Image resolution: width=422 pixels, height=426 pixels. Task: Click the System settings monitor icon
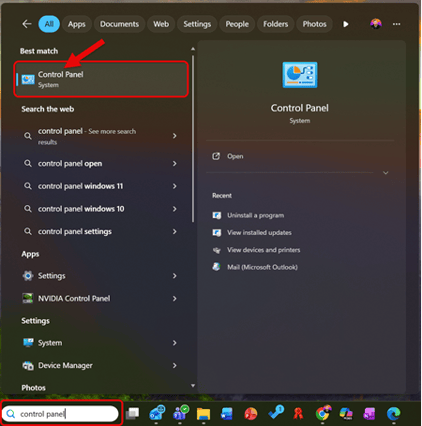coord(28,343)
